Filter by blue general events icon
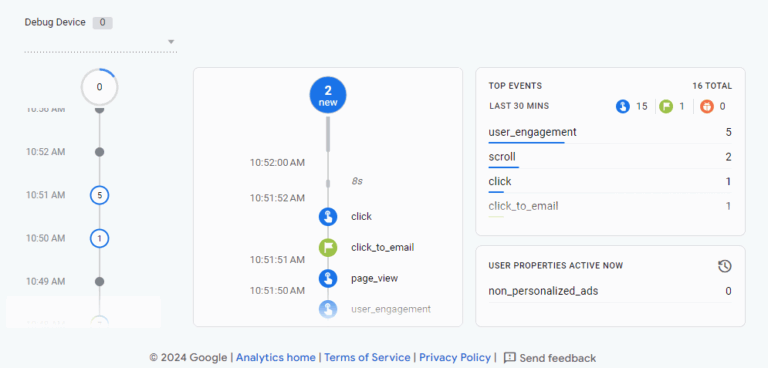 (x=623, y=106)
